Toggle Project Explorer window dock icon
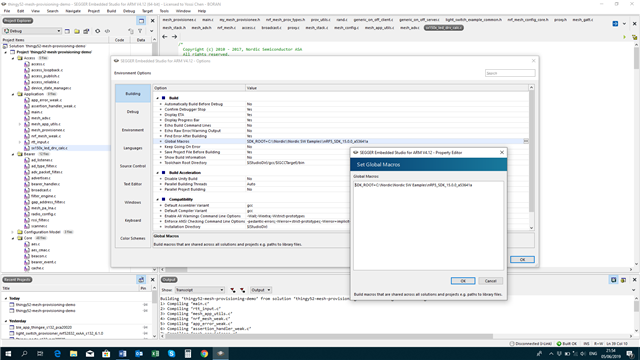 (141, 21)
